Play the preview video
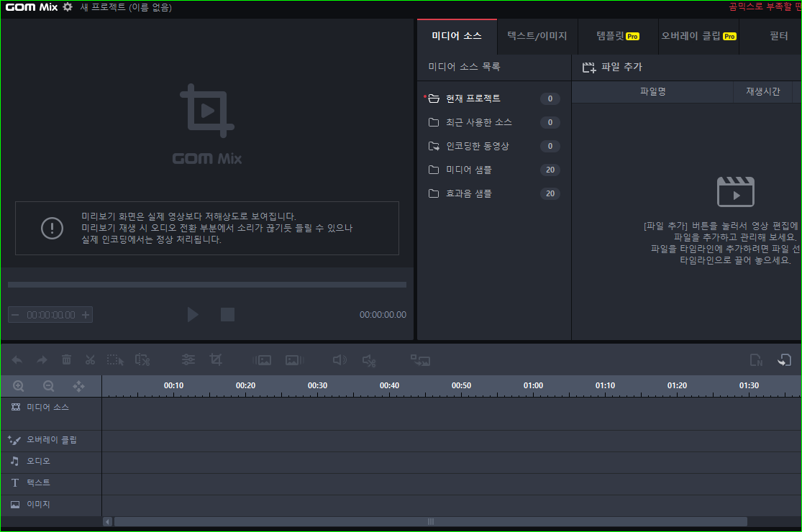This screenshot has height=532, width=802. point(193,314)
